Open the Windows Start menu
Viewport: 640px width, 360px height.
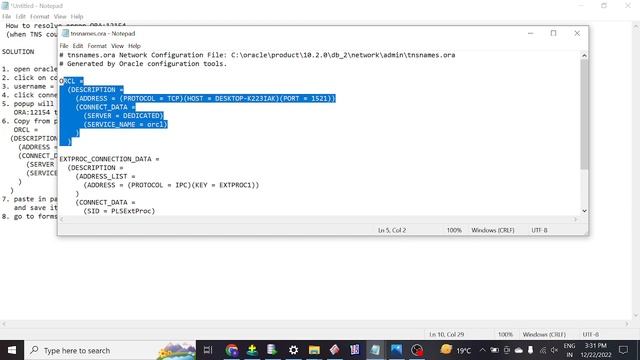[12, 350]
